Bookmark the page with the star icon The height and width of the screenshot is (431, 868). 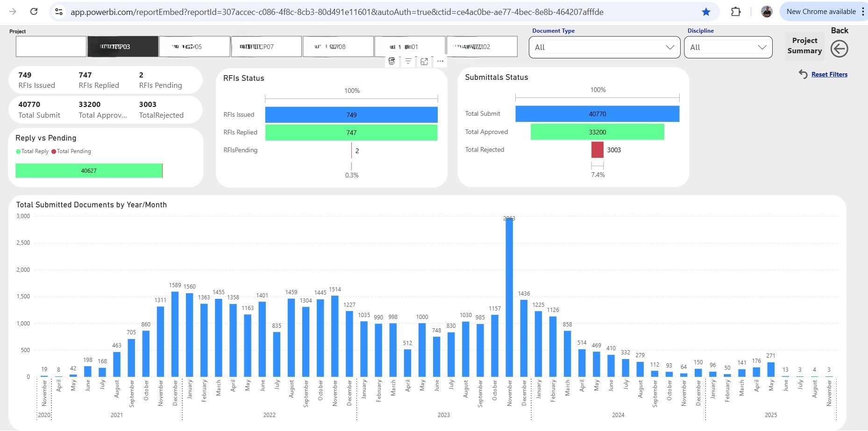(706, 12)
